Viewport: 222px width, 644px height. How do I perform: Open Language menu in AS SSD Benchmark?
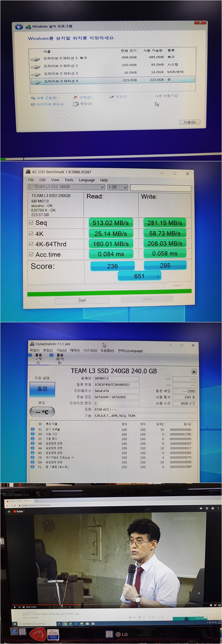pyautogui.click(x=87, y=180)
